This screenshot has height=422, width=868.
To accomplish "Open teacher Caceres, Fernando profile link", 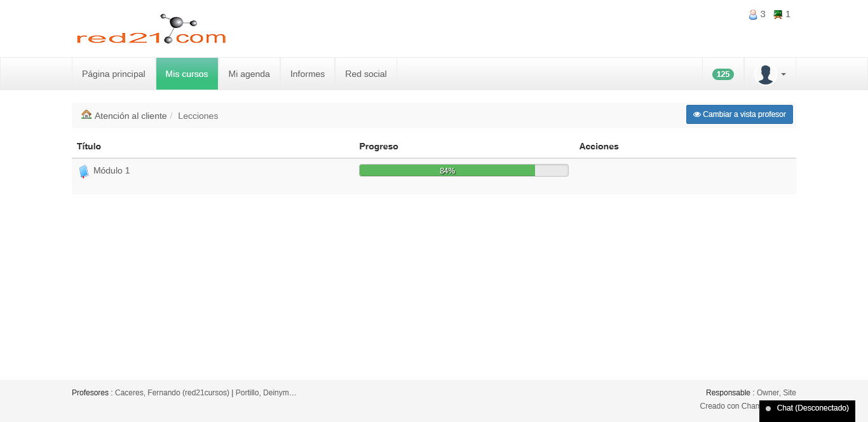I will [172, 393].
